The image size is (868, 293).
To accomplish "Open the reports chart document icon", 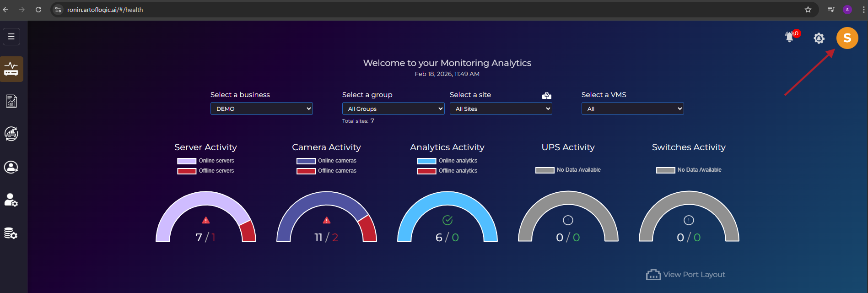I will [x=11, y=101].
